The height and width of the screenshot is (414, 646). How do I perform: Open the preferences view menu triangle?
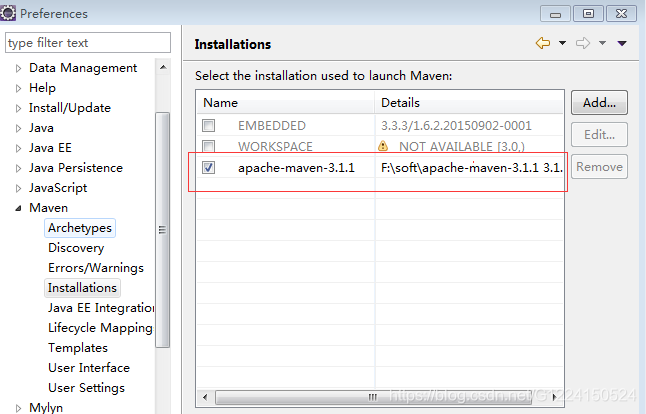click(622, 43)
